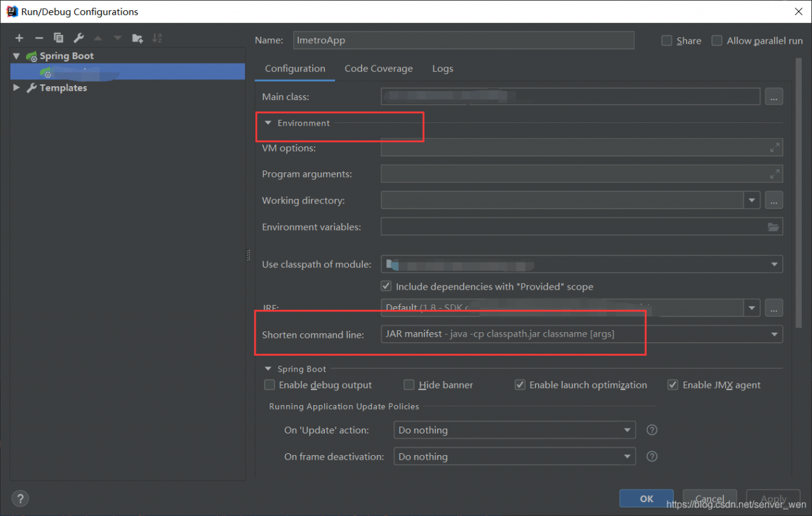
Task: Toggle Enable JMX agent
Action: [673, 385]
